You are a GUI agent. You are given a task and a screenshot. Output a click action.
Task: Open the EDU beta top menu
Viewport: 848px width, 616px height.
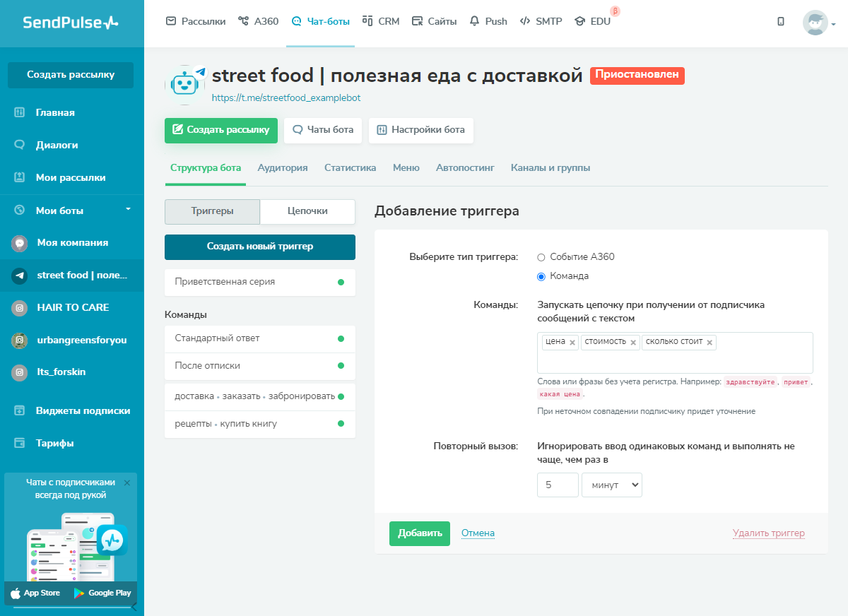coord(593,21)
